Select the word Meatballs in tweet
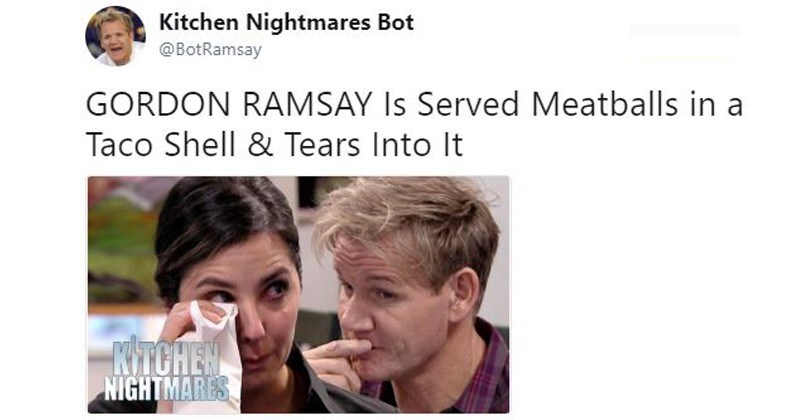 605,104
